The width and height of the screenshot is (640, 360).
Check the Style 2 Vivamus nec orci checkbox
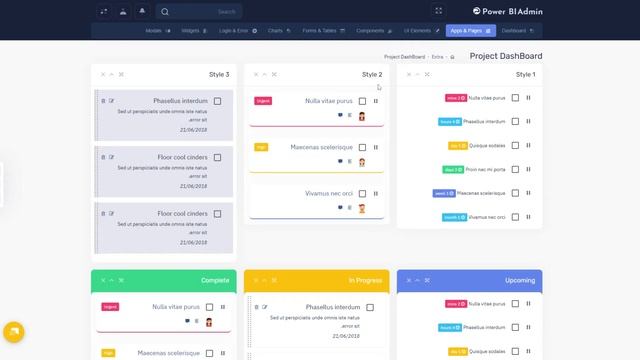[x=362, y=194]
